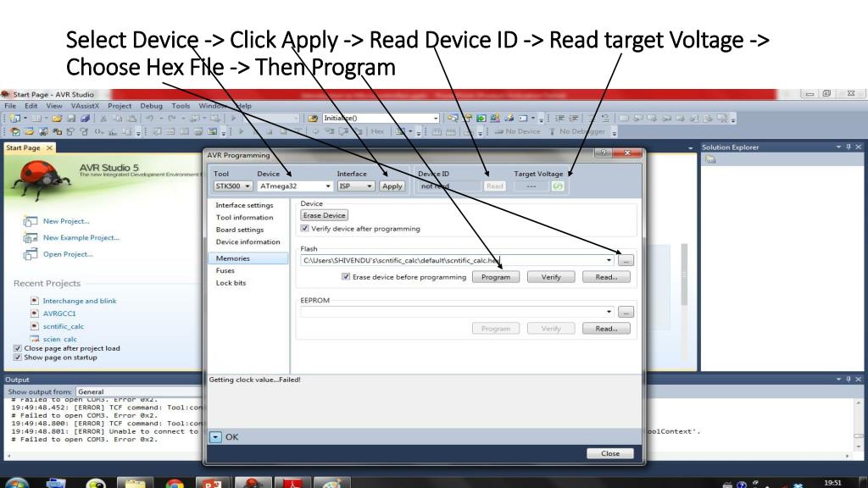The height and width of the screenshot is (488, 868).
Task: Open recent project Interchange and blink
Action: 80,301
